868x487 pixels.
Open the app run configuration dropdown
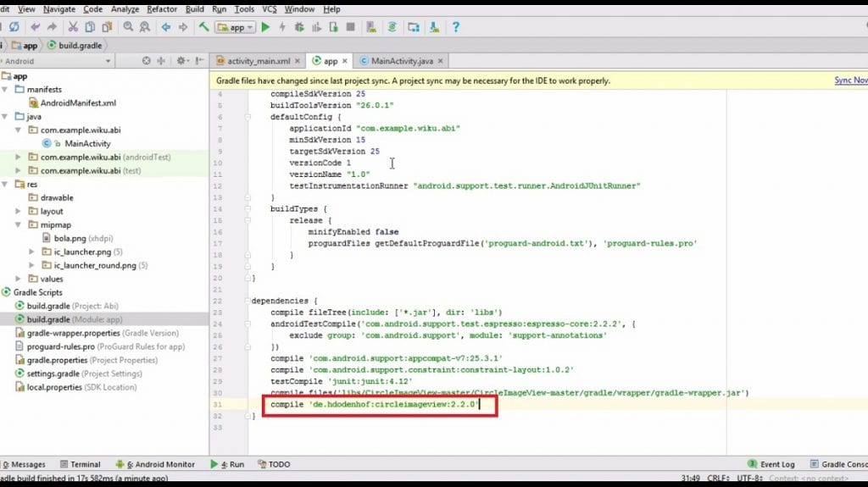236,27
